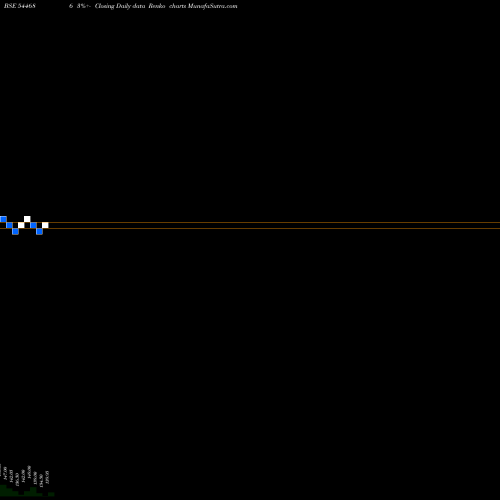This screenshot has height=500, width=500.
Task: Select the last white Renko brick
Action: 45,225
